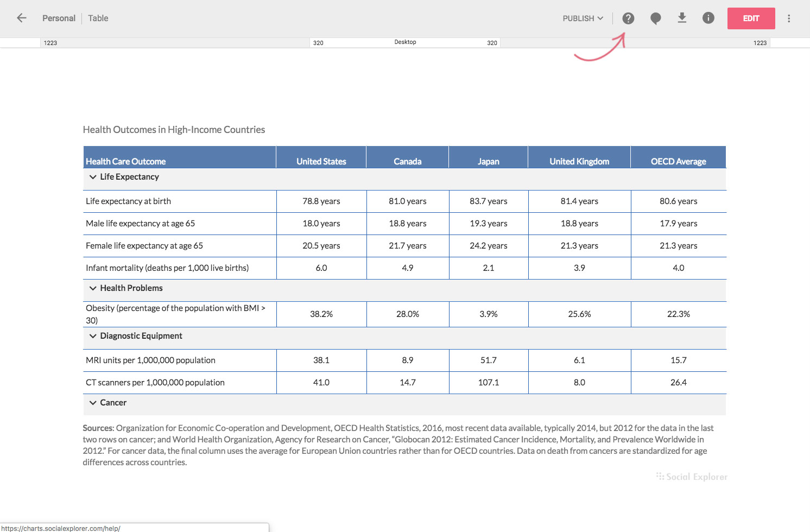
Task: Click the download icon
Action: pyautogui.click(x=682, y=18)
